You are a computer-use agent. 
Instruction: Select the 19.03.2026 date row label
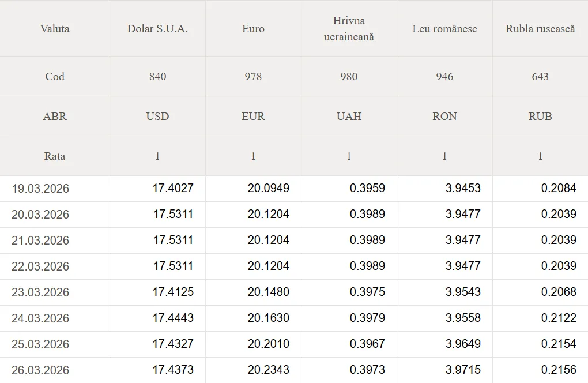[40, 189]
